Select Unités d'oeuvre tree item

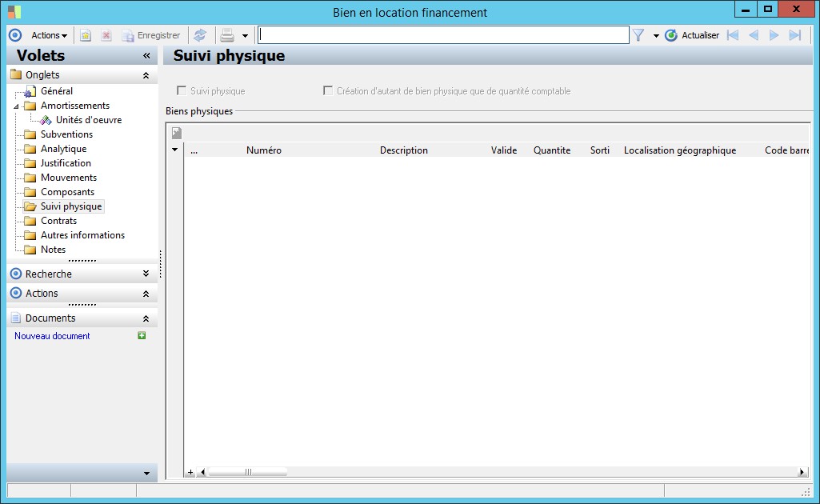(89, 120)
